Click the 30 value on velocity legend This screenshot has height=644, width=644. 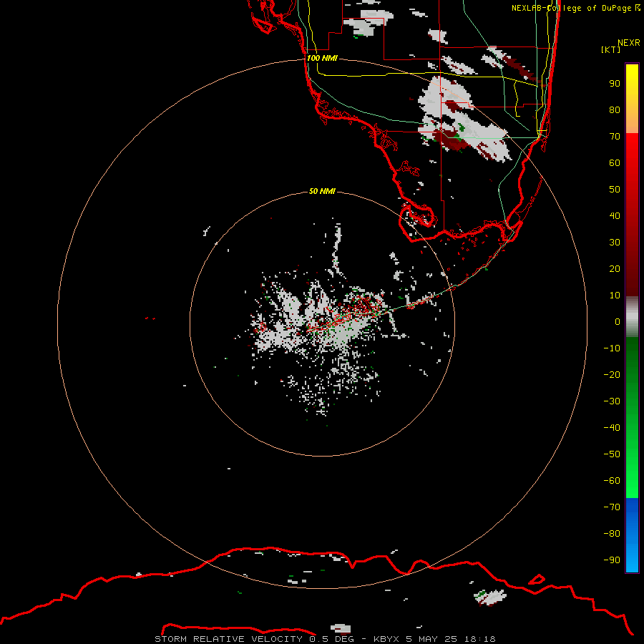[x=615, y=243]
